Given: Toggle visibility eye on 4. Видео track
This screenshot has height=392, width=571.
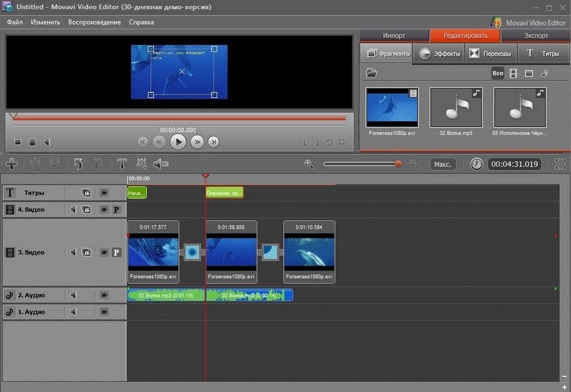Looking at the screenshot, I should coord(104,210).
